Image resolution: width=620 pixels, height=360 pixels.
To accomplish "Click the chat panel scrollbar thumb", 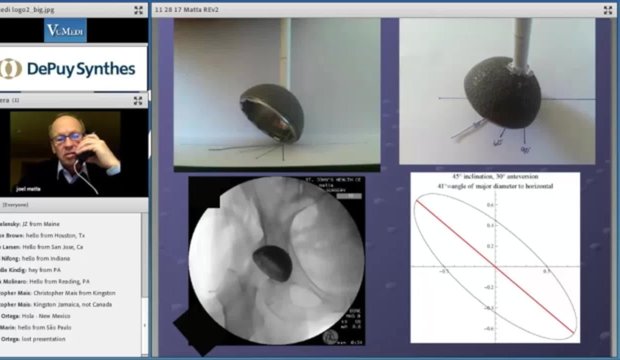I will click(145, 256).
